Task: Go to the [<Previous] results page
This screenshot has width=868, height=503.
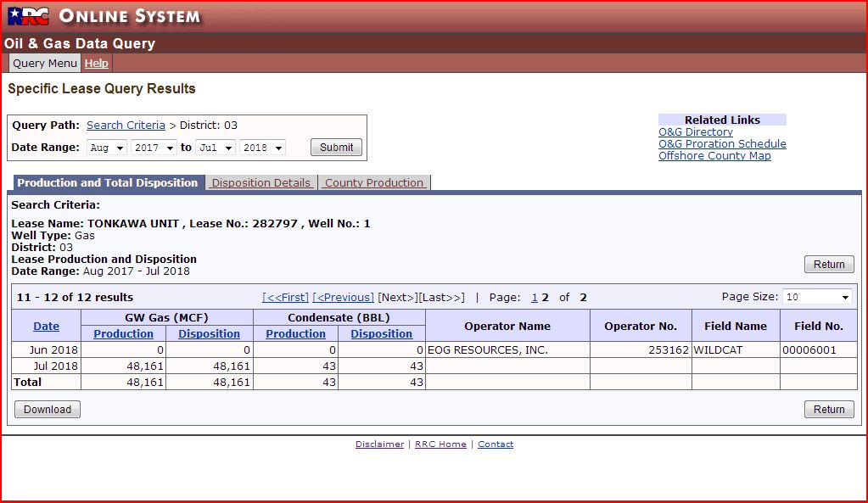Action: [x=344, y=297]
